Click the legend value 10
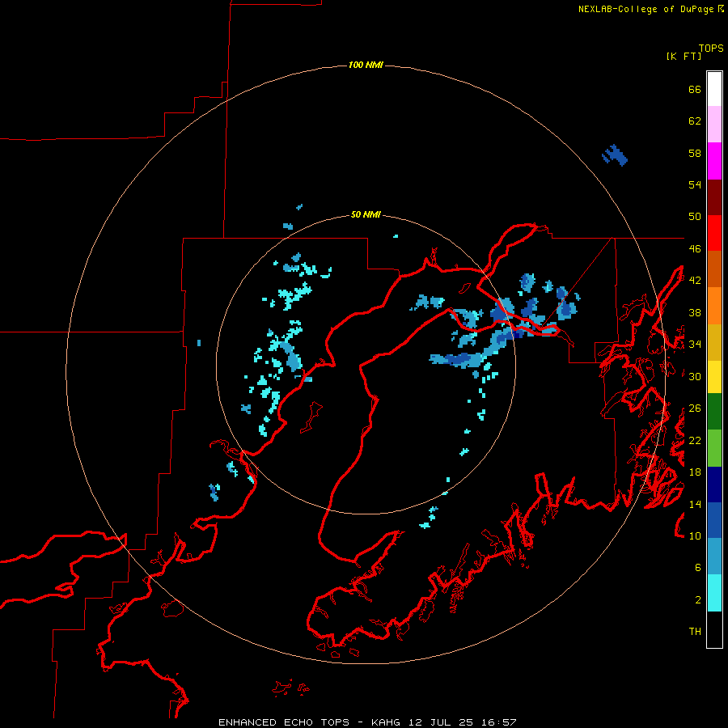This screenshot has width=728, height=728. 695,535
